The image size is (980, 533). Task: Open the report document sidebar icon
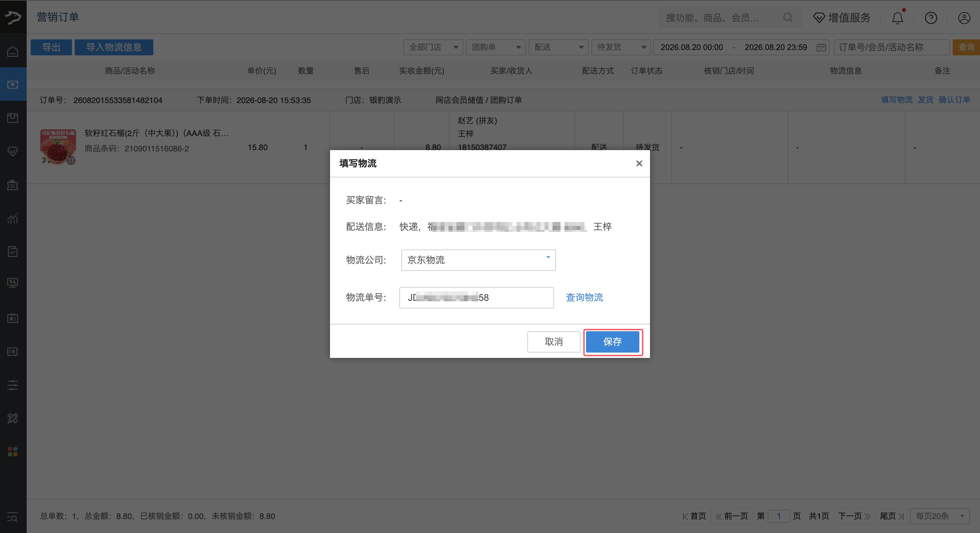pos(13,251)
